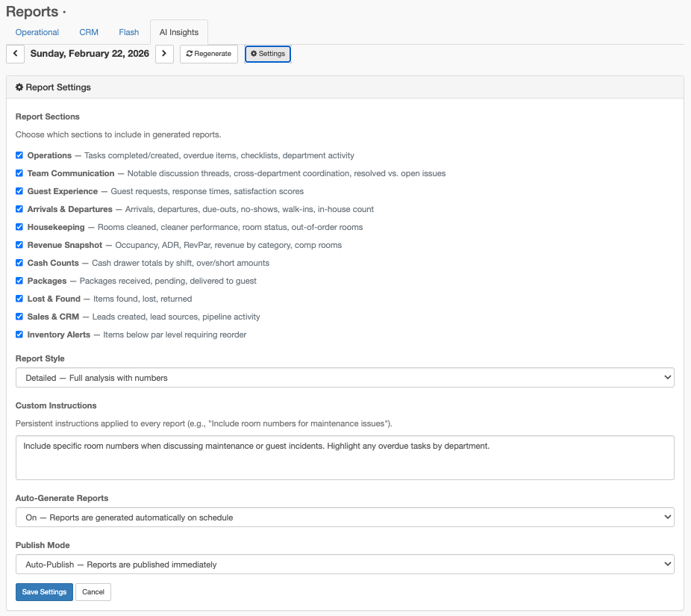Open the Report Style dropdown
This screenshot has width=691, height=616.
tap(345, 378)
